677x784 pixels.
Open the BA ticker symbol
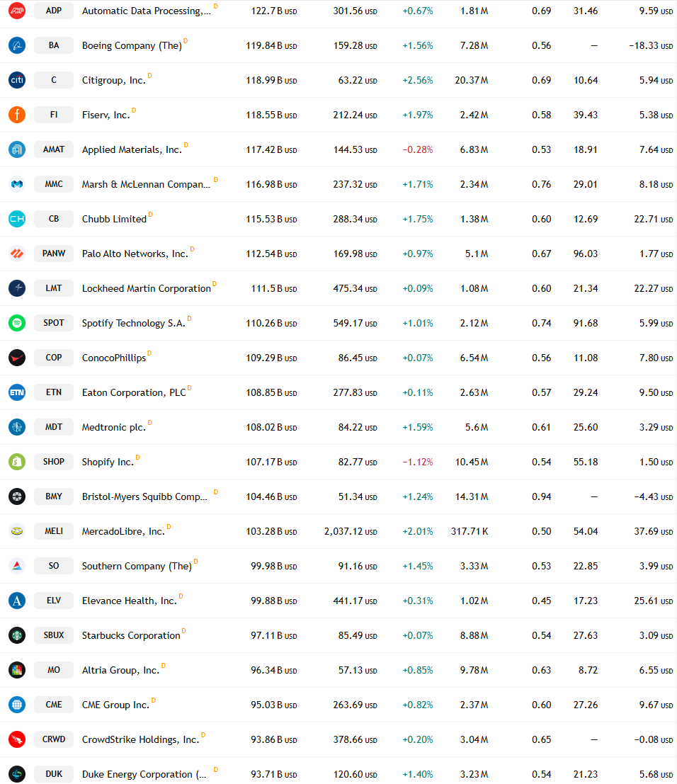tap(54, 45)
